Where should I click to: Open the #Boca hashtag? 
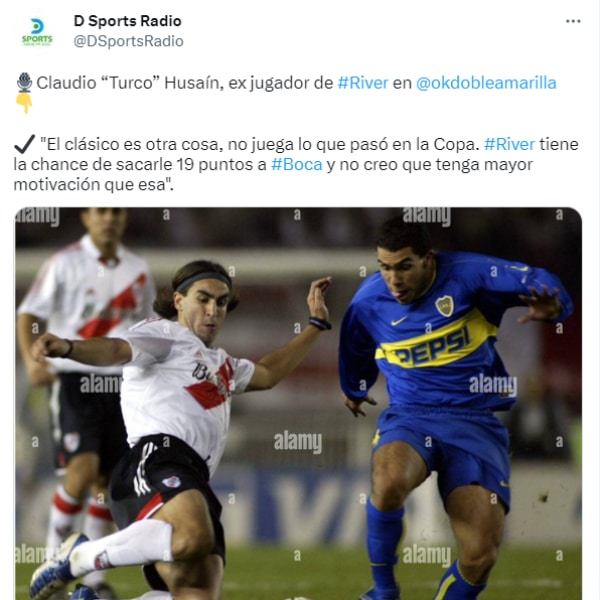(297, 165)
